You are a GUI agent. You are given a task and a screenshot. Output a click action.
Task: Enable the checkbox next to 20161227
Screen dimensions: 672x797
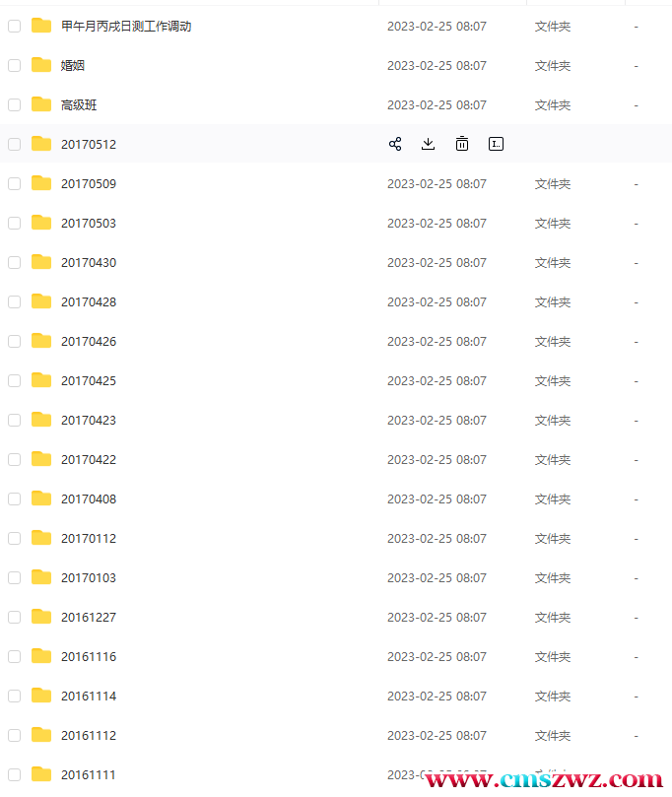[14, 617]
